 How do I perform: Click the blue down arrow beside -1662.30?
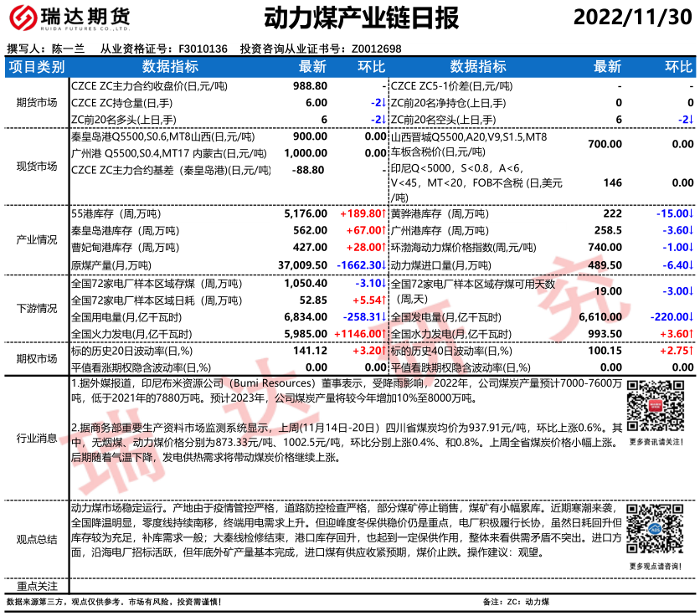pos(384,264)
